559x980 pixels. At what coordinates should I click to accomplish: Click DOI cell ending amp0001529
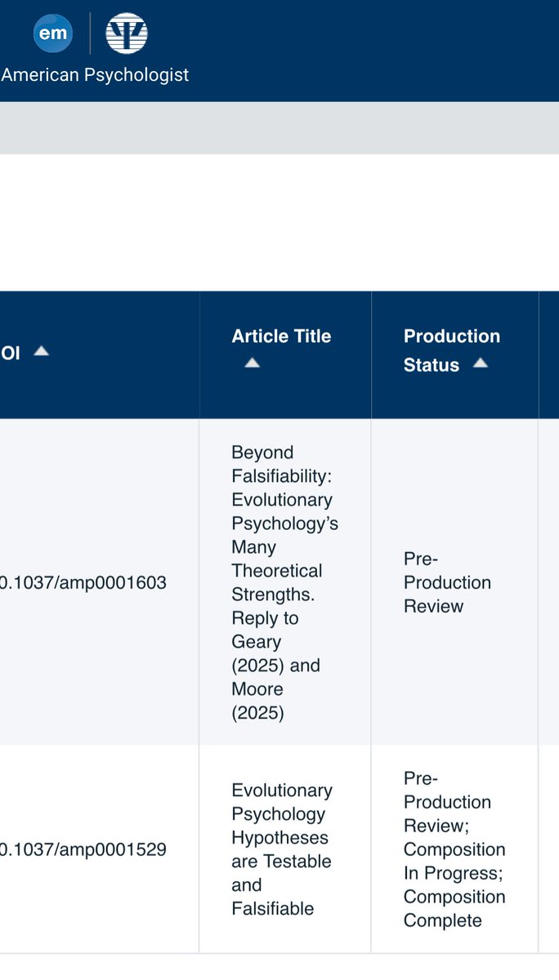point(83,849)
